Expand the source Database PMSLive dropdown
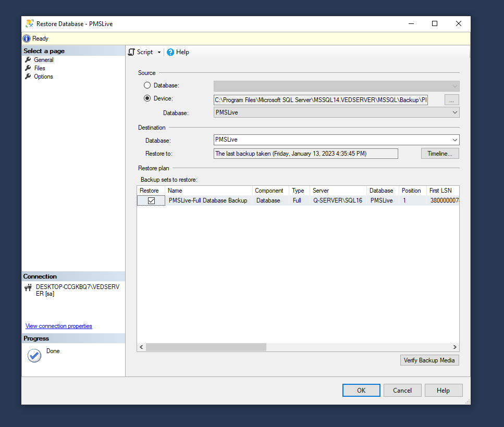 click(x=454, y=112)
